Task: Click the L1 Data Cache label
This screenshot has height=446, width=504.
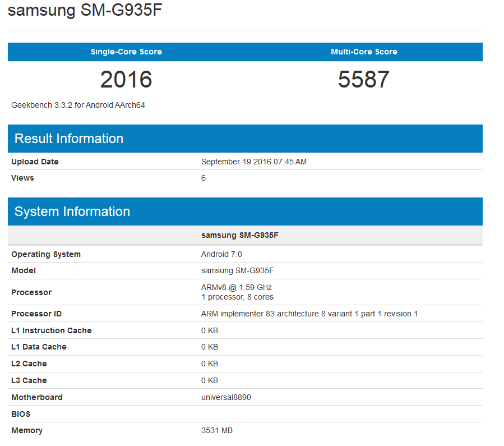Action: coord(39,347)
